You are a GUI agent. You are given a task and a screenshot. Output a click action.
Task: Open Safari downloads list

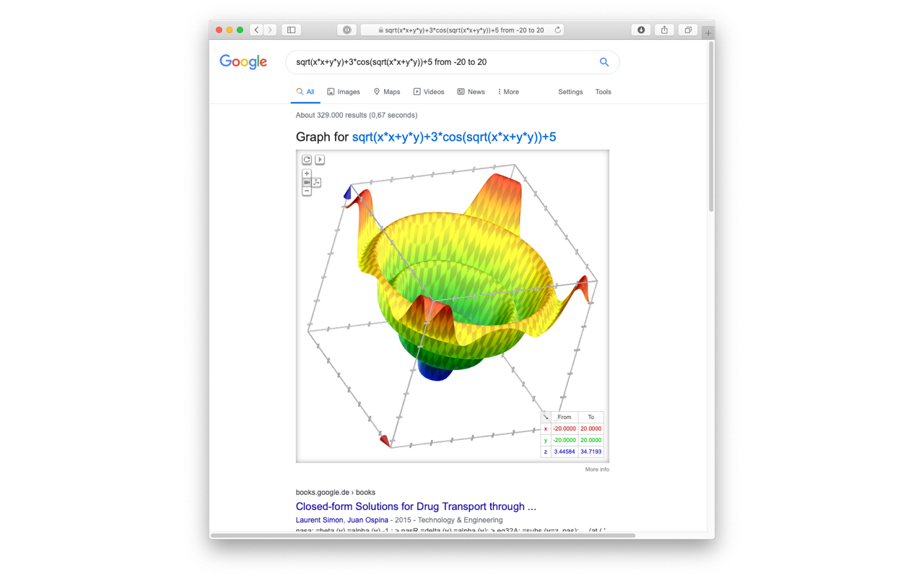(x=641, y=30)
